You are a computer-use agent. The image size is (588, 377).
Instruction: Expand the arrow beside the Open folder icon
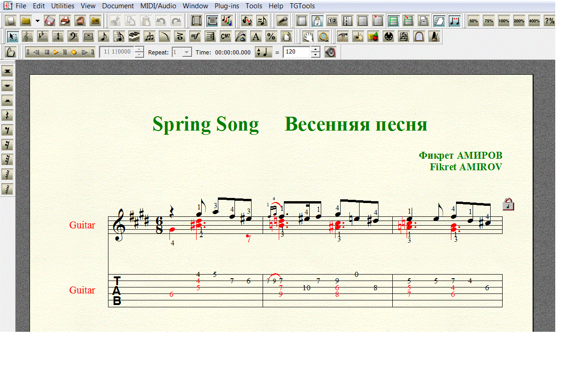coord(37,21)
